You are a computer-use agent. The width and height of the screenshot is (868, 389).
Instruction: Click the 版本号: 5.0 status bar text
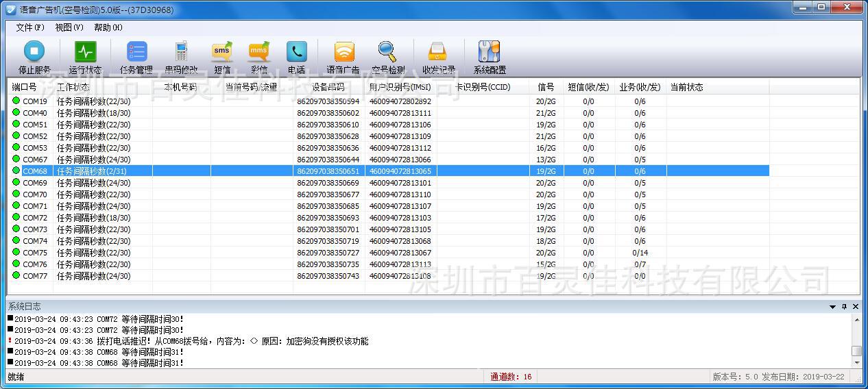735,377
